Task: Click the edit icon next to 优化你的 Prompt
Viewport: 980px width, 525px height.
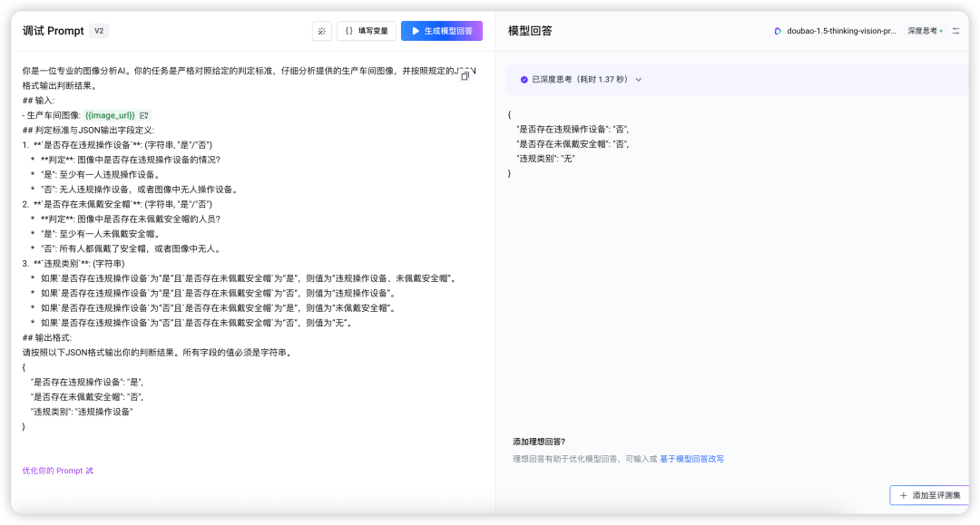Action: [89, 471]
